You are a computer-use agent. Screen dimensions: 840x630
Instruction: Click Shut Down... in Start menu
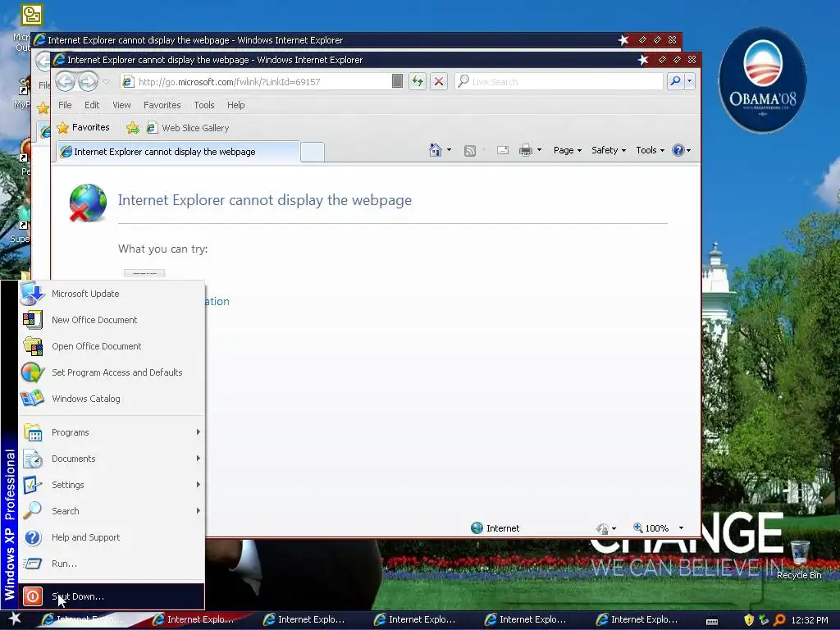coord(112,596)
